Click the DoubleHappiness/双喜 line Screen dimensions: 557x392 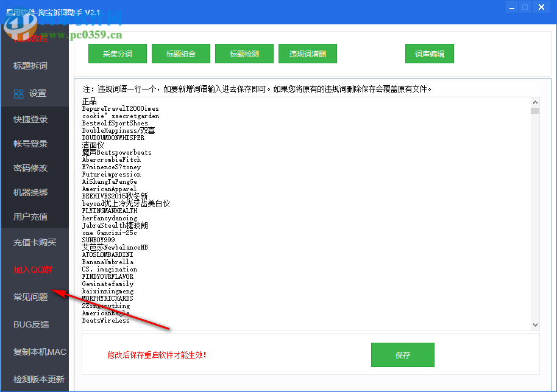coord(119,130)
